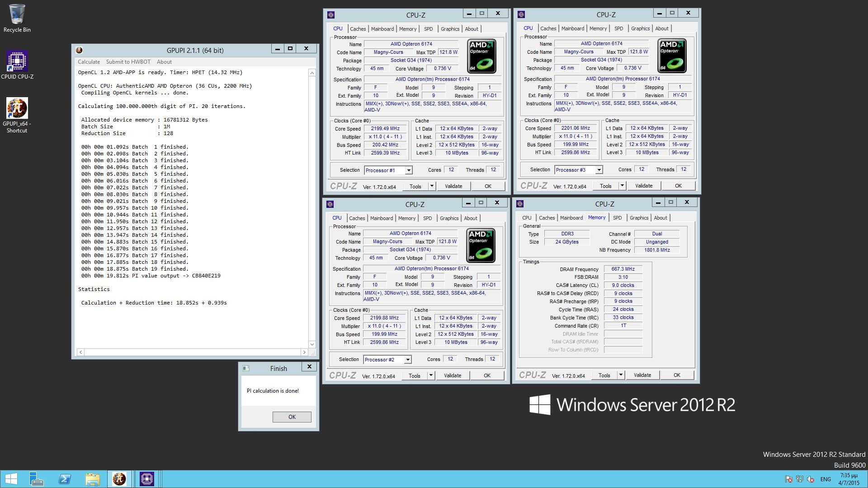Click OK in the Finish dialog
This screenshot has height=488, width=868.
pos(292,417)
